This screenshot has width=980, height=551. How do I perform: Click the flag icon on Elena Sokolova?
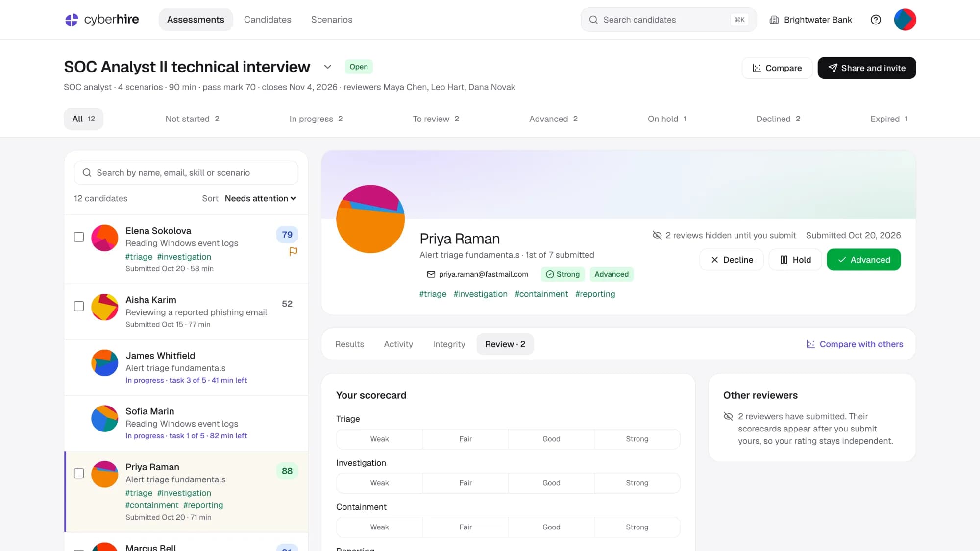(293, 251)
